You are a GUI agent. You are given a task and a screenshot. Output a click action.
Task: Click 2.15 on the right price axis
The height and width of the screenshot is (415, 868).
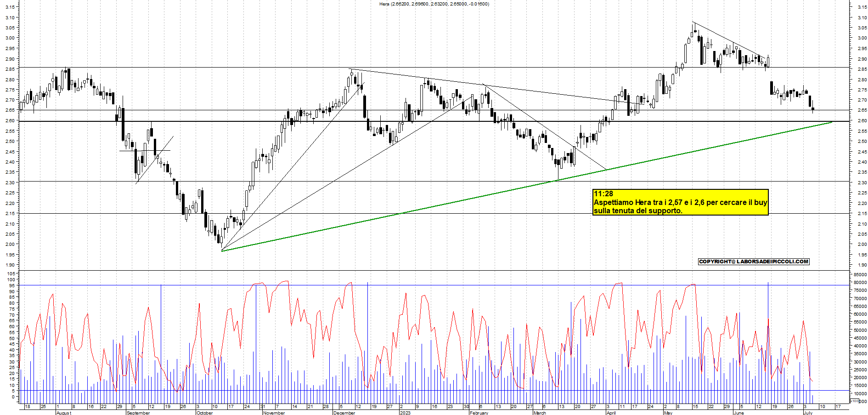pyautogui.click(x=862, y=213)
